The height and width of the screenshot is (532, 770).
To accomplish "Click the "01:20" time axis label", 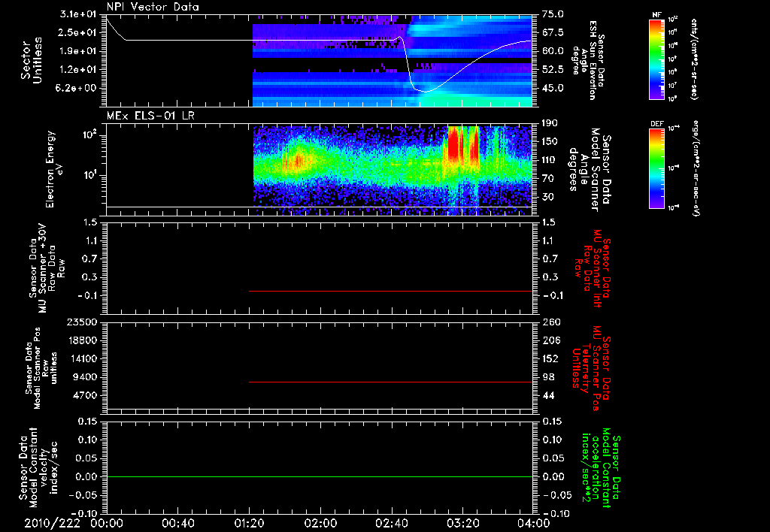I will point(250,523).
